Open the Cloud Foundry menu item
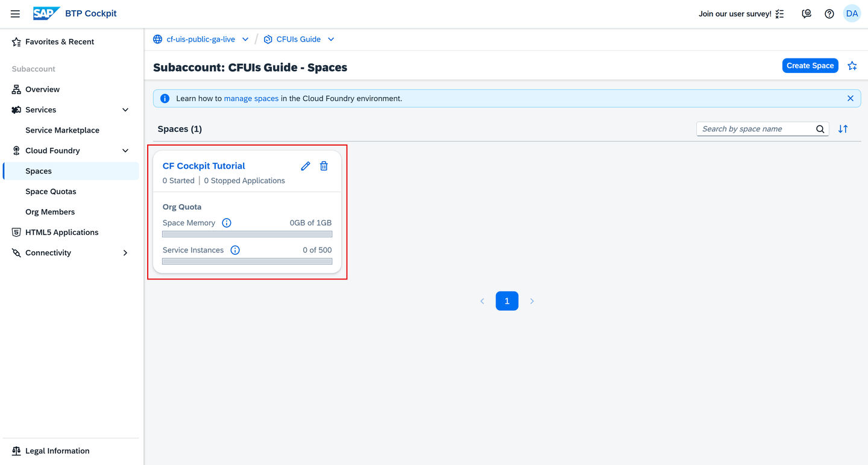This screenshot has width=868, height=465. [52, 151]
